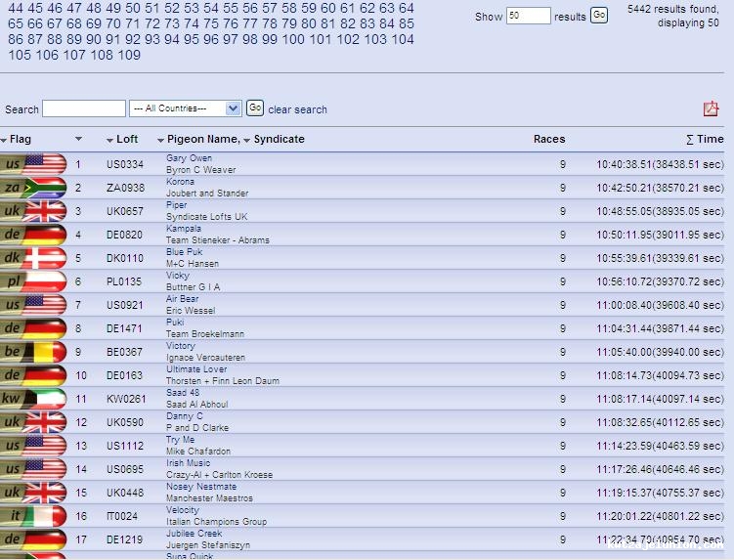Click the Poland flag beside Vicky
Viewport: 734px width, 560px height.
click(x=34, y=282)
